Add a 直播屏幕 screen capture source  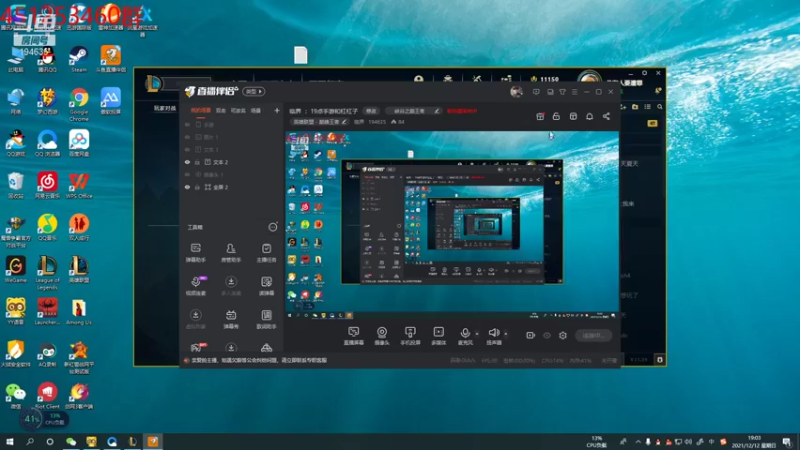pyautogui.click(x=354, y=336)
